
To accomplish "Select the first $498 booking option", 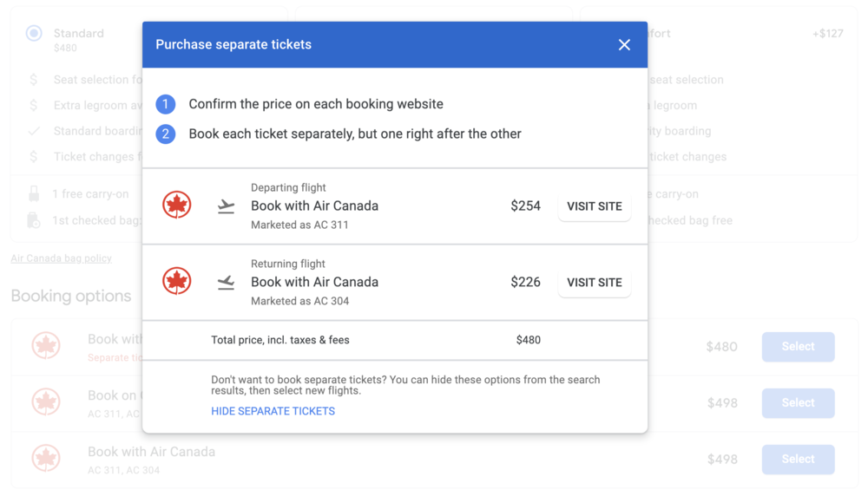I will click(798, 403).
